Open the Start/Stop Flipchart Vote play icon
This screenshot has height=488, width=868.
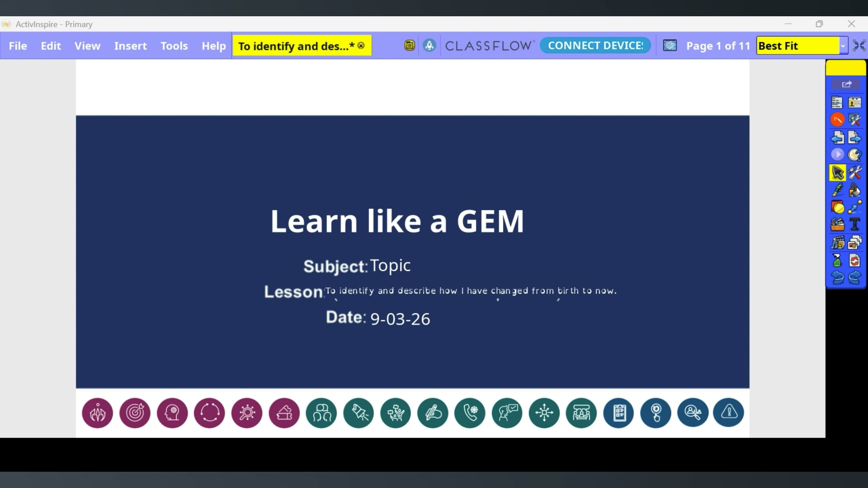coord(837,155)
